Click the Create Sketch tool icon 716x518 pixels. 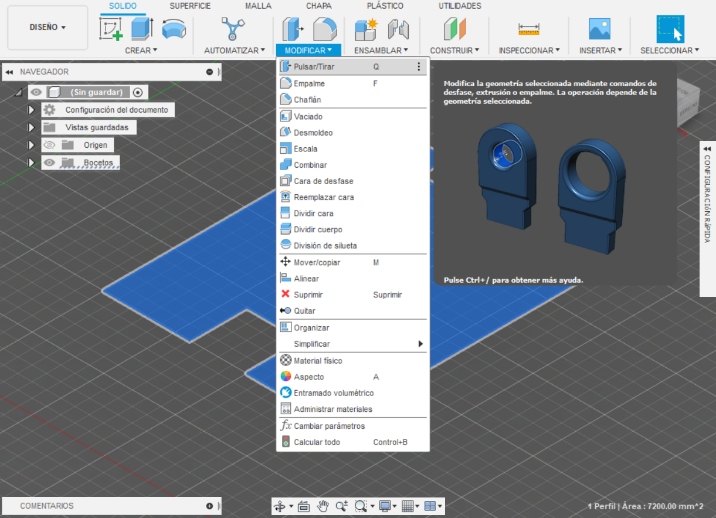[111, 29]
